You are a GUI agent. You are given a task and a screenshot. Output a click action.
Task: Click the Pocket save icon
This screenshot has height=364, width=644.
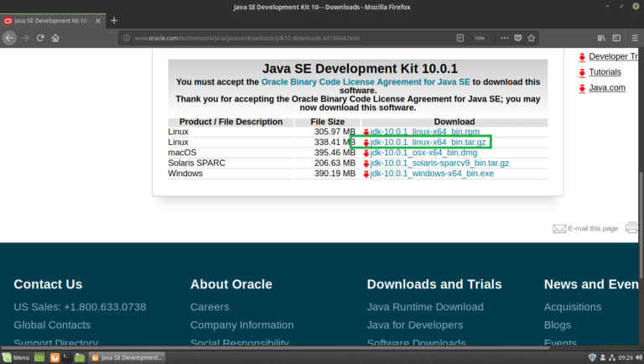tap(517, 38)
